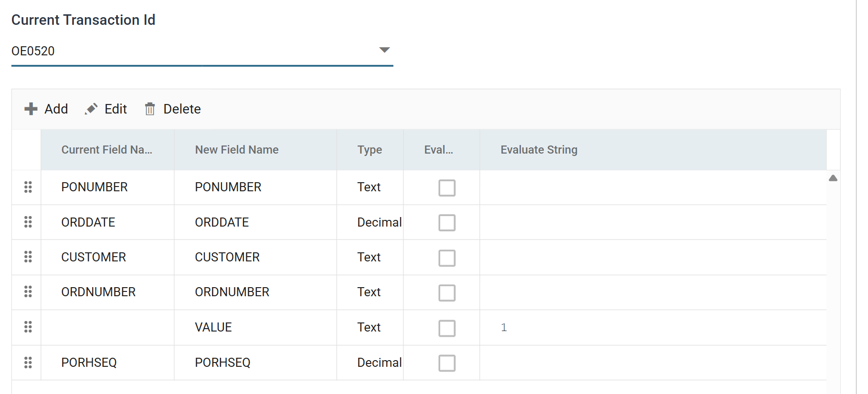Click the Add button label
This screenshot has height=394, width=868.
56,109
